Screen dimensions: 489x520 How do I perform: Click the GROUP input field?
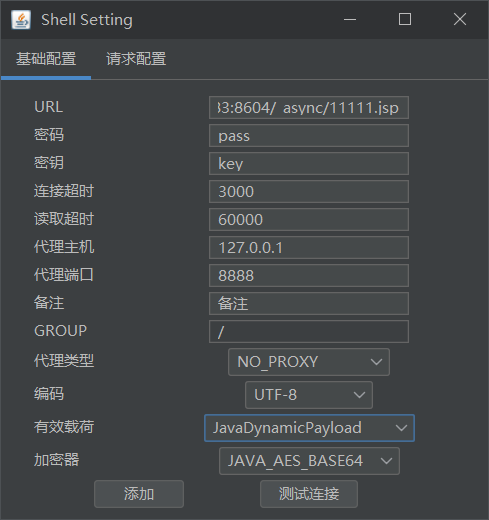pyautogui.click(x=309, y=332)
